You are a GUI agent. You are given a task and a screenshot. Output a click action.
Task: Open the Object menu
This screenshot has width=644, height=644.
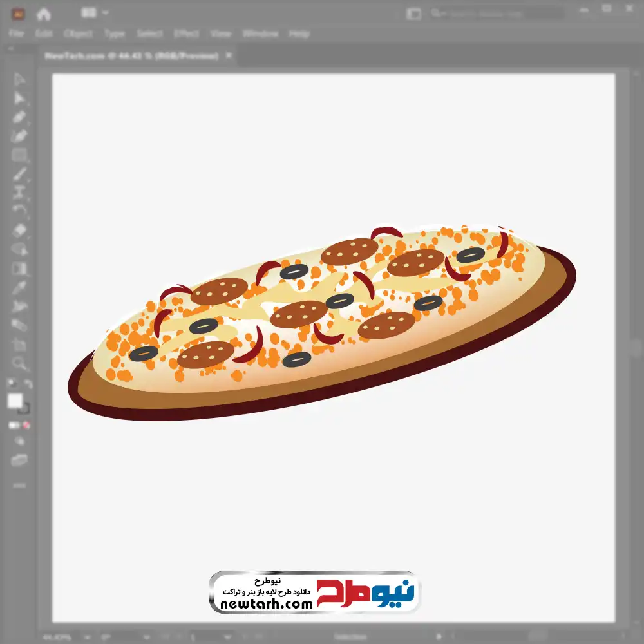(x=78, y=33)
